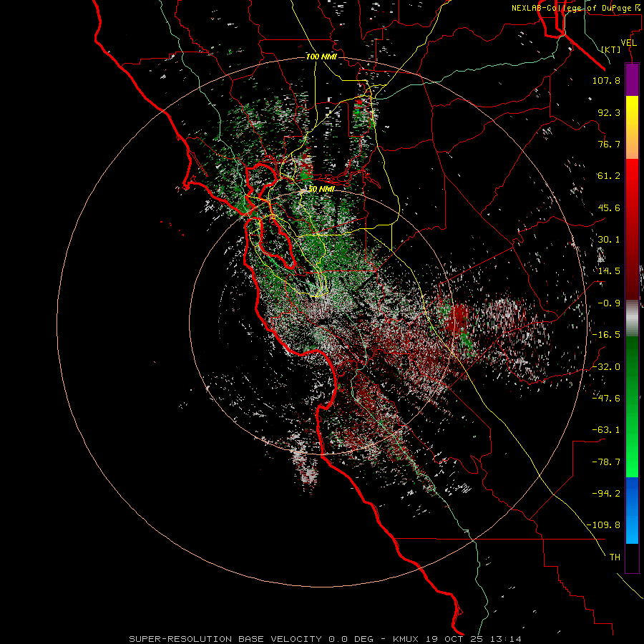This screenshot has height=644, width=644.
Task: Click the 76.7 value on velocity scale
Action: click(x=609, y=144)
